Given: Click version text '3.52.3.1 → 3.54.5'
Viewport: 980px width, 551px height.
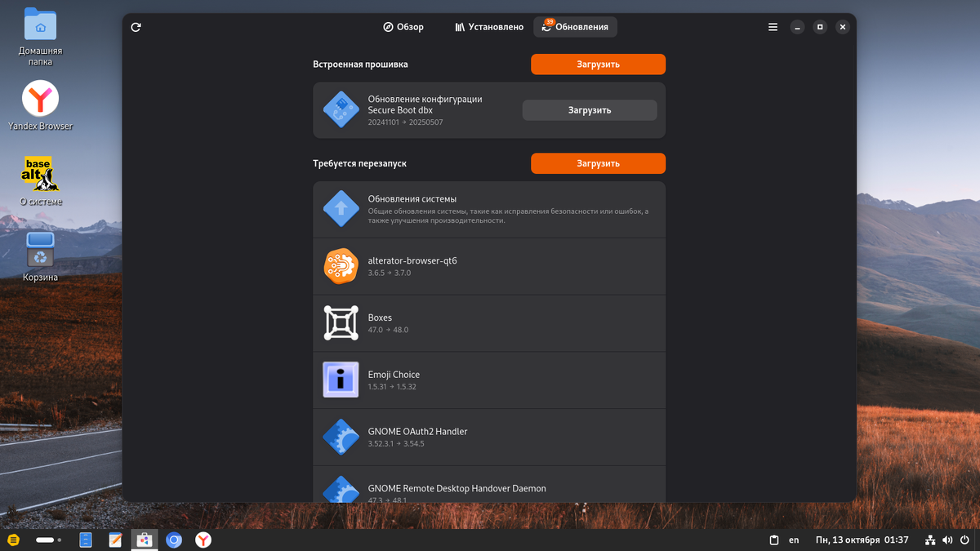Looking at the screenshot, I should [396, 444].
